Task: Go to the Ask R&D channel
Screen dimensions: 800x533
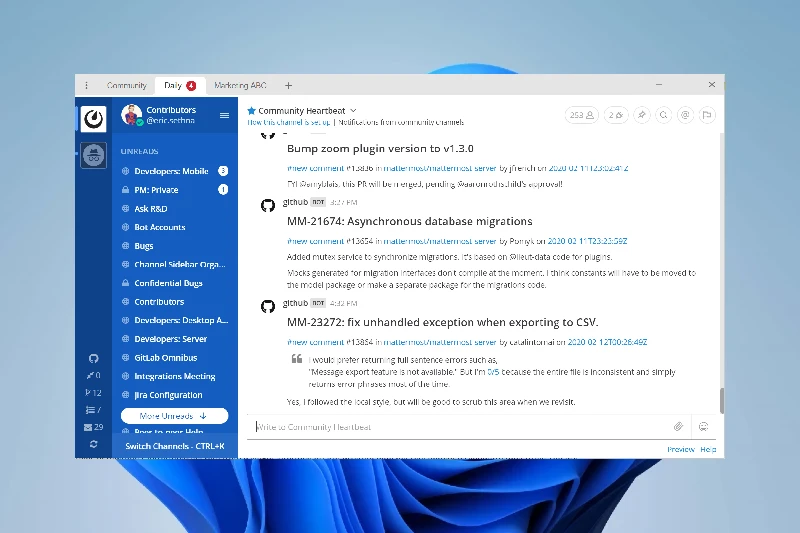Action: pyautogui.click(x=174, y=209)
